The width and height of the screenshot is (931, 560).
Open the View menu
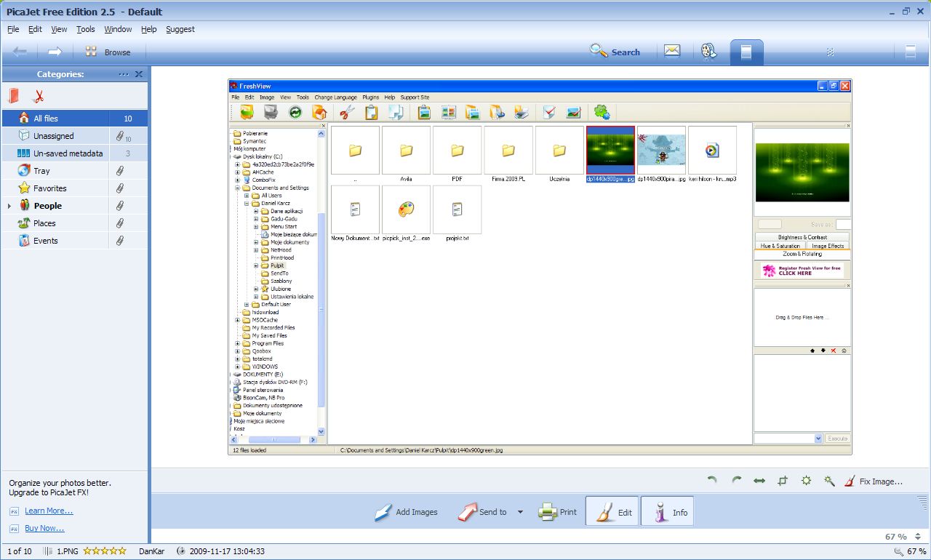59,29
